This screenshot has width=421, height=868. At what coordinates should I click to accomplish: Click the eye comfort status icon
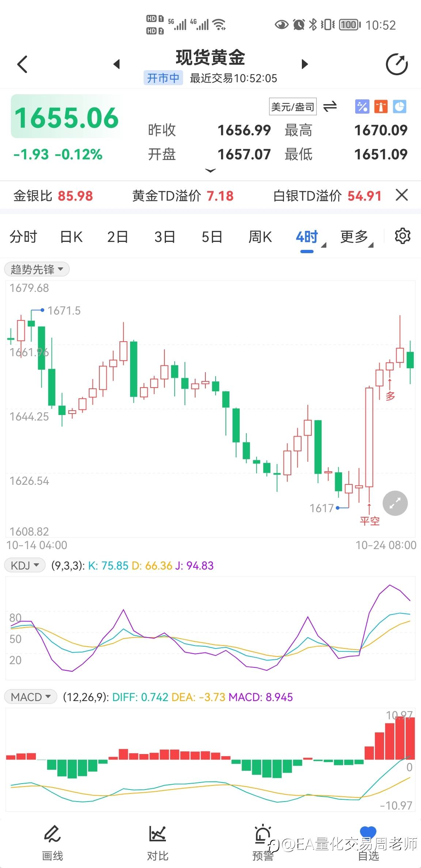click(x=281, y=24)
